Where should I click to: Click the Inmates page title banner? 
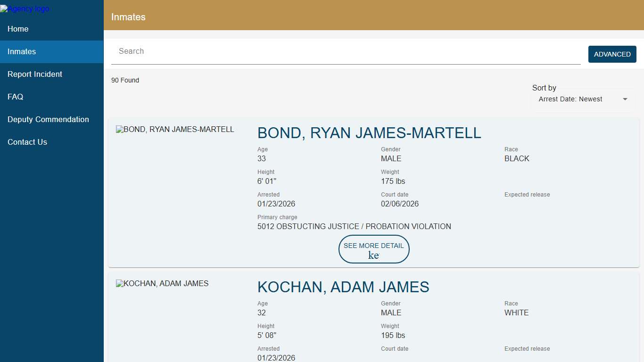[x=128, y=17]
